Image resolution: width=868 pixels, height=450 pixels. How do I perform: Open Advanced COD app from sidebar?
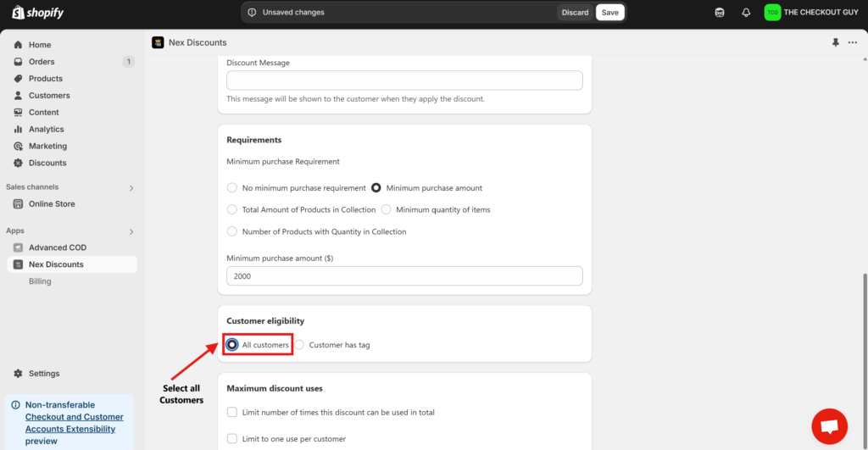coord(58,247)
